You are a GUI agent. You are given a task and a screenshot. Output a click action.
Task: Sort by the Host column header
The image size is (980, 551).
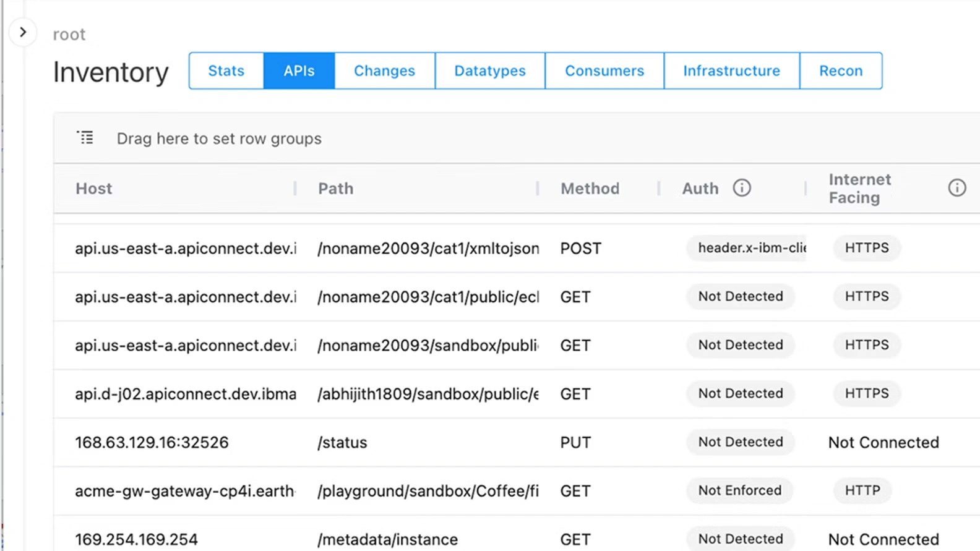[x=94, y=189]
